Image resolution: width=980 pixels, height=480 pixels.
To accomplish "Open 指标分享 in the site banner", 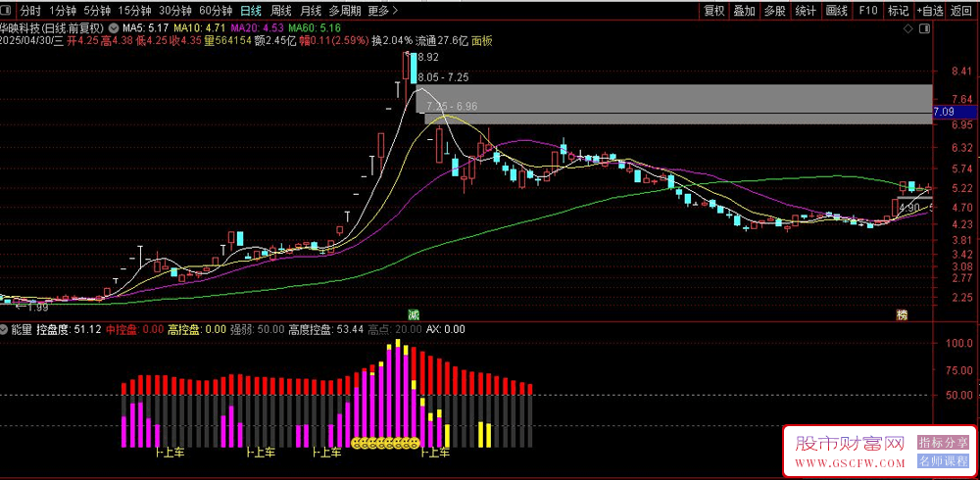I will point(943,443).
